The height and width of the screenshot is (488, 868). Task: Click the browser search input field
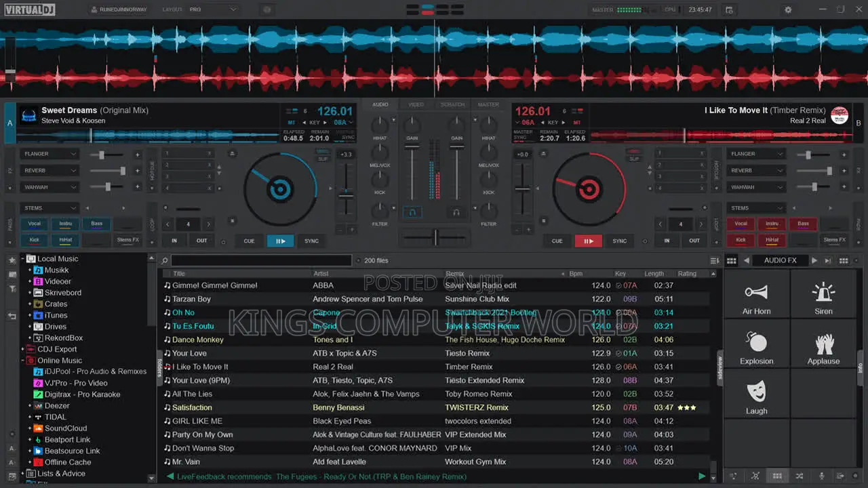[261, 260]
